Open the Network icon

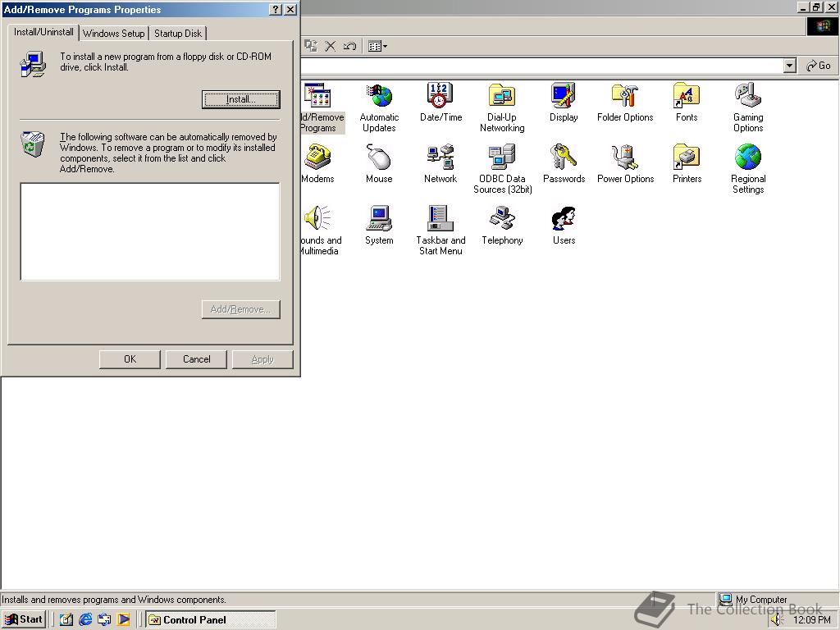tap(441, 164)
